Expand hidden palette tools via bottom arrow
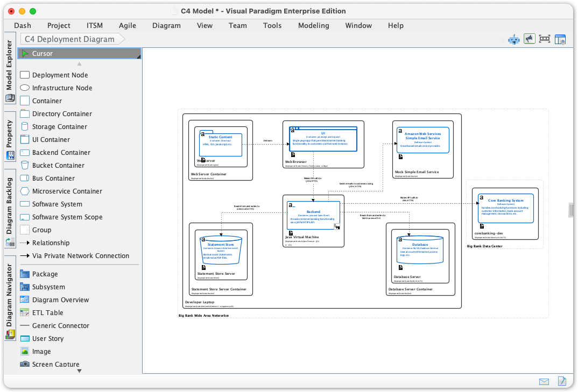The image size is (578, 392). pyautogui.click(x=79, y=370)
